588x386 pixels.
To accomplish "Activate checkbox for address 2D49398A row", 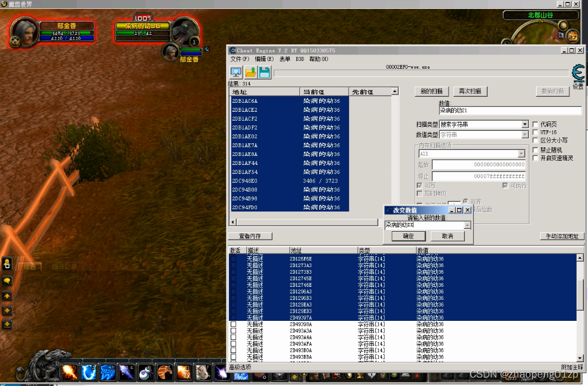I will coord(233,324).
